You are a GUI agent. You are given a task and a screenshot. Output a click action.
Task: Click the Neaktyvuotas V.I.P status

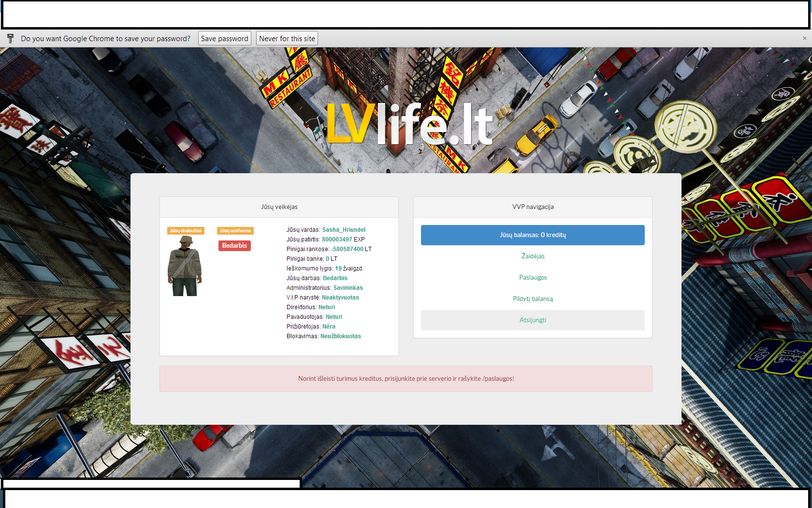click(x=340, y=298)
